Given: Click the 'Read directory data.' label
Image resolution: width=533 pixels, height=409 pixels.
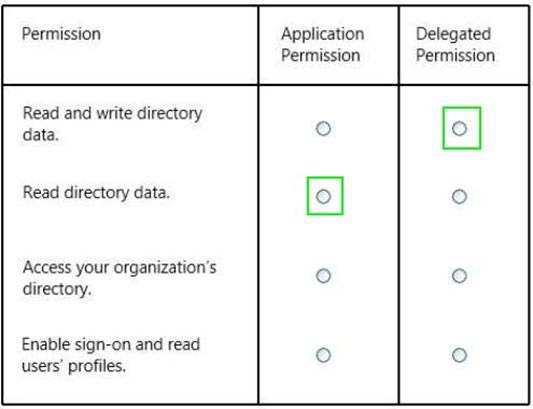Looking at the screenshot, I should [x=96, y=193].
